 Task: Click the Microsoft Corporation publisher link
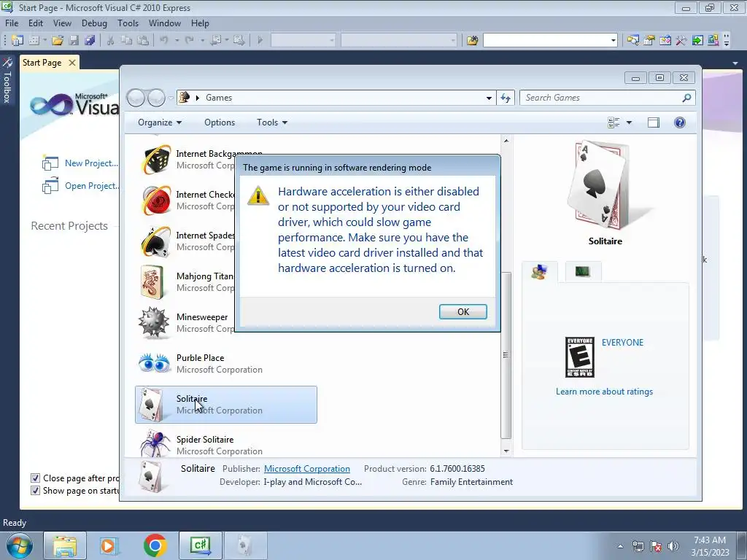[307, 469]
